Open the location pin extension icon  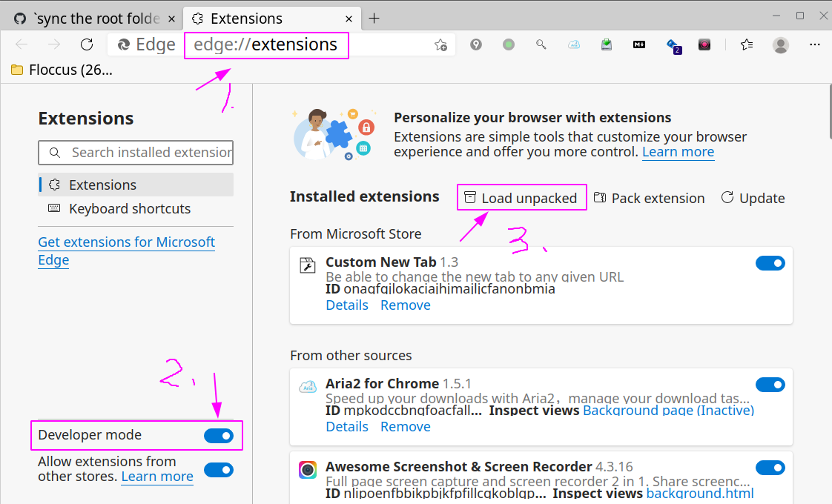tap(476, 44)
